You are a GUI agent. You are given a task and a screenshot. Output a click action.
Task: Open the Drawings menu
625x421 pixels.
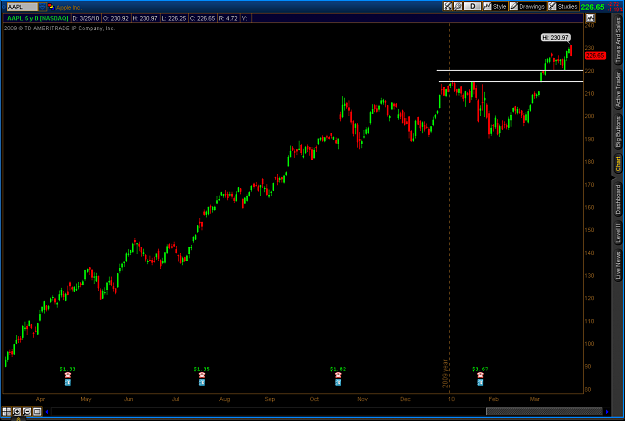point(527,6)
